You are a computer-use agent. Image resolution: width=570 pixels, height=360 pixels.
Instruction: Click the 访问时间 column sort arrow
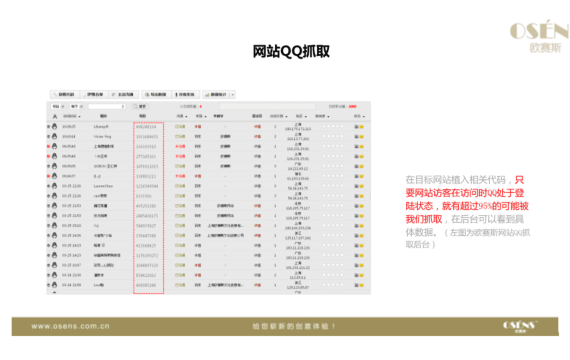tap(79, 117)
